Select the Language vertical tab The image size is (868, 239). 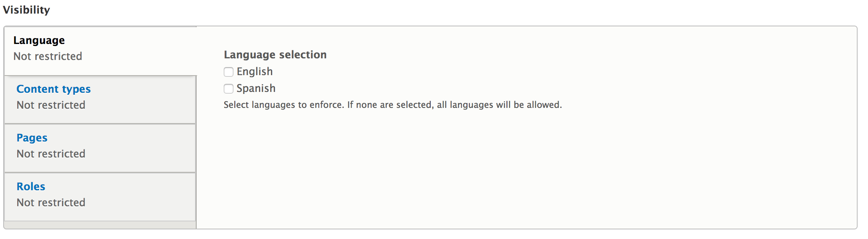click(x=100, y=51)
